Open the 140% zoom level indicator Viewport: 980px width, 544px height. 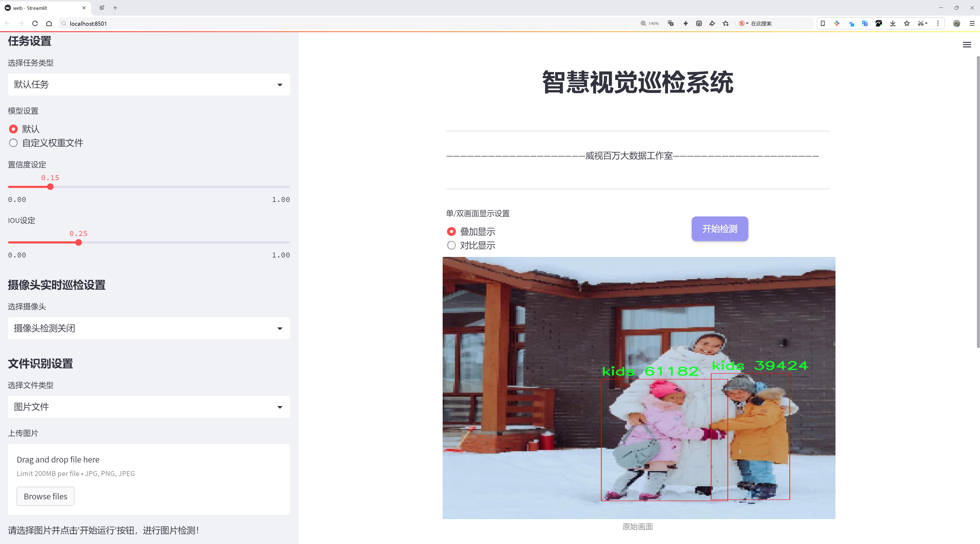click(x=650, y=24)
